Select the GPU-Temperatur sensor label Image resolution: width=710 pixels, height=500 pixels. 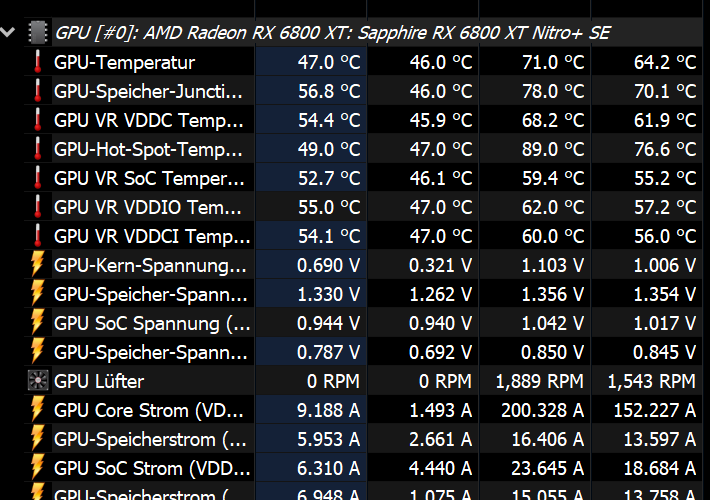pos(125,62)
